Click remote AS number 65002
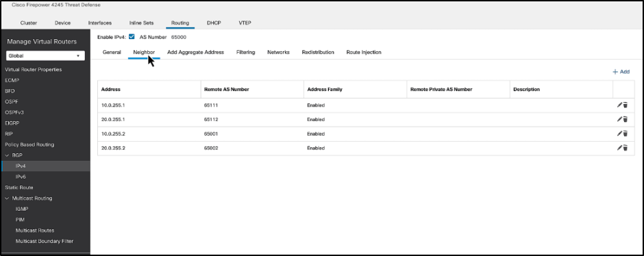The height and width of the screenshot is (256, 644). [x=210, y=148]
